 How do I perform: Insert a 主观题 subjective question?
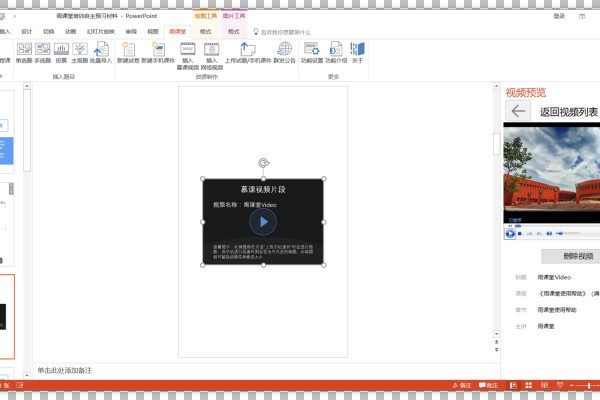pos(80,53)
